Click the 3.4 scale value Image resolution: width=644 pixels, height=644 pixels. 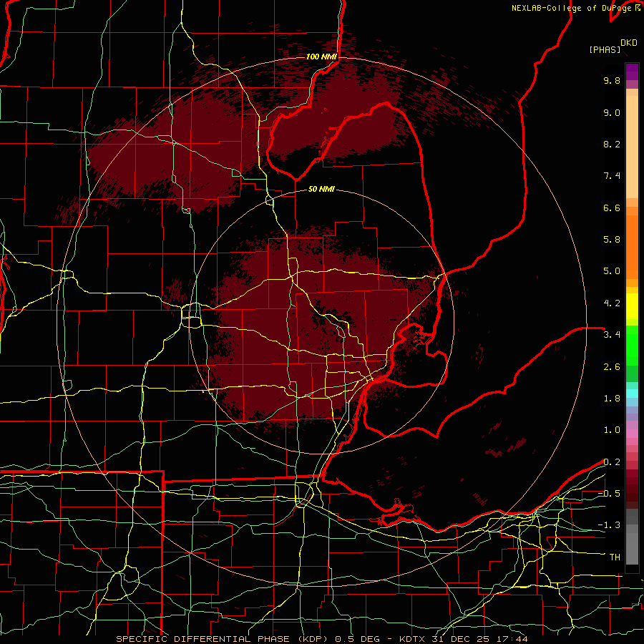612,335
